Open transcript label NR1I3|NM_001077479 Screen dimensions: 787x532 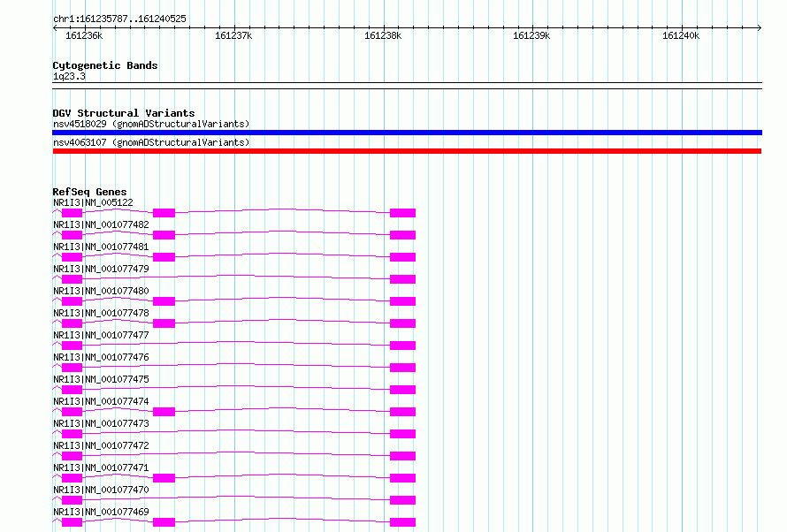tap(101, 269)
